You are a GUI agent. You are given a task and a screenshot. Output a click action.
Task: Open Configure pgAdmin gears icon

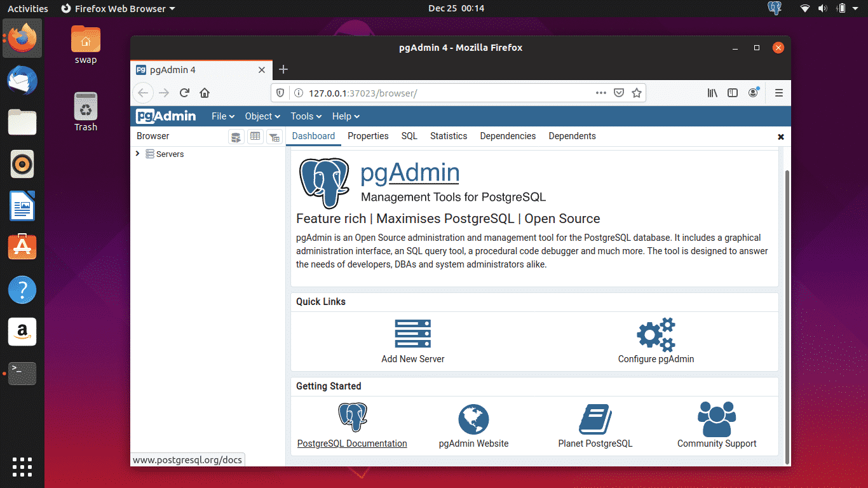pyautogui.click(x=656, y=334)
